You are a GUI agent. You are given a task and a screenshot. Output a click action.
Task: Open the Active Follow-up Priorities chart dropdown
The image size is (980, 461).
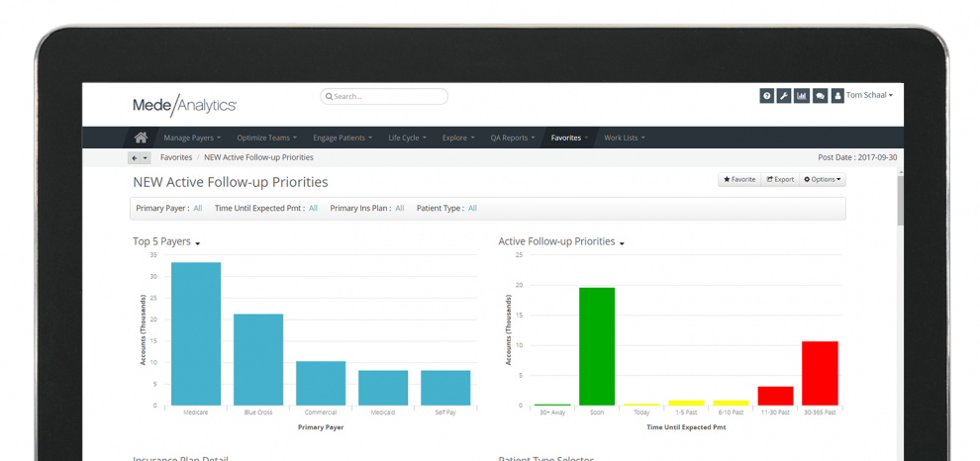coord(622,243)
